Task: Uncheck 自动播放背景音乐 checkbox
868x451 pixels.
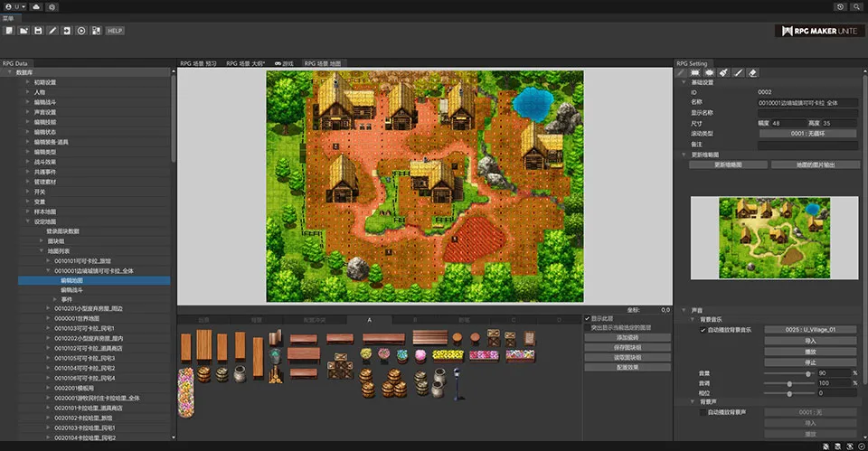Action: pos(703,330)
